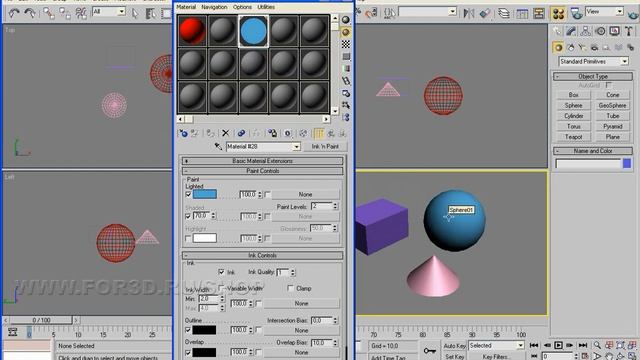Select the Geometry category in Create panel
This screenshot has width=640, height=360.
(558, 47)
